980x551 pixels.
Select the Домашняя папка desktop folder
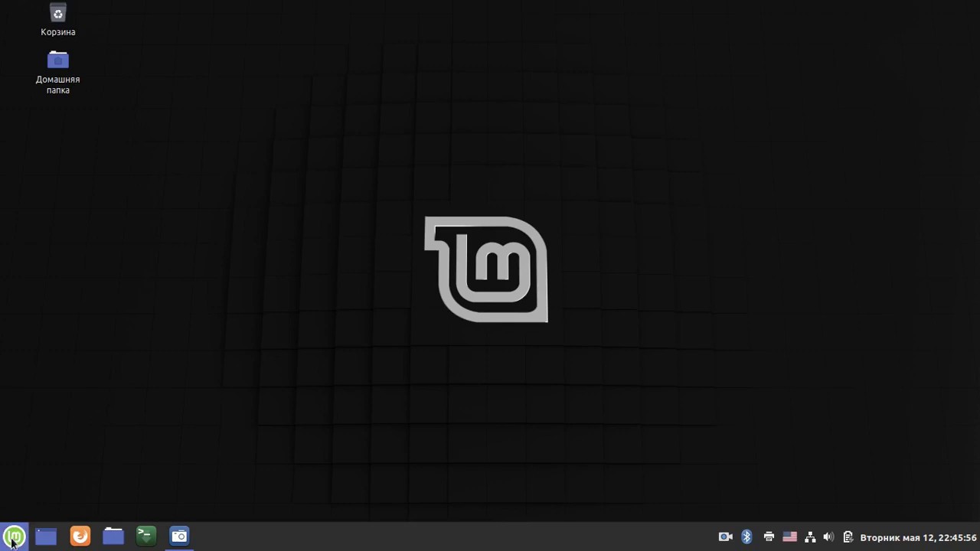[x=58, y=73]
